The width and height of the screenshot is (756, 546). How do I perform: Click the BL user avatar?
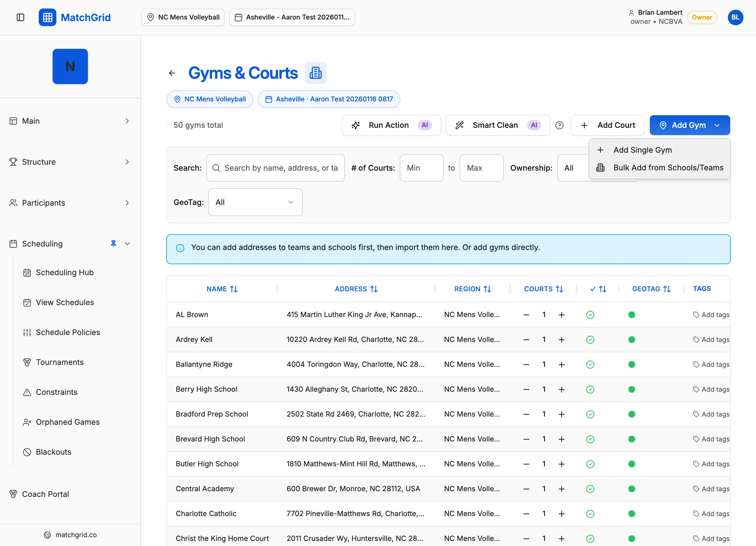735,17
